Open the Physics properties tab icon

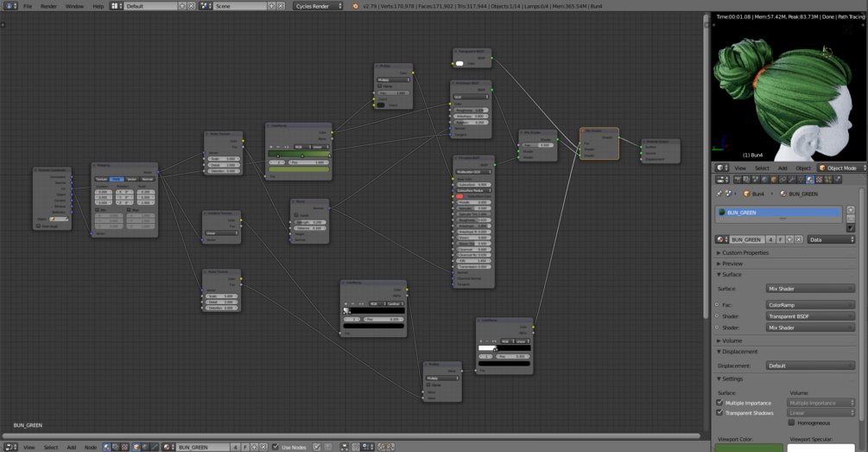tap(837, 180)
